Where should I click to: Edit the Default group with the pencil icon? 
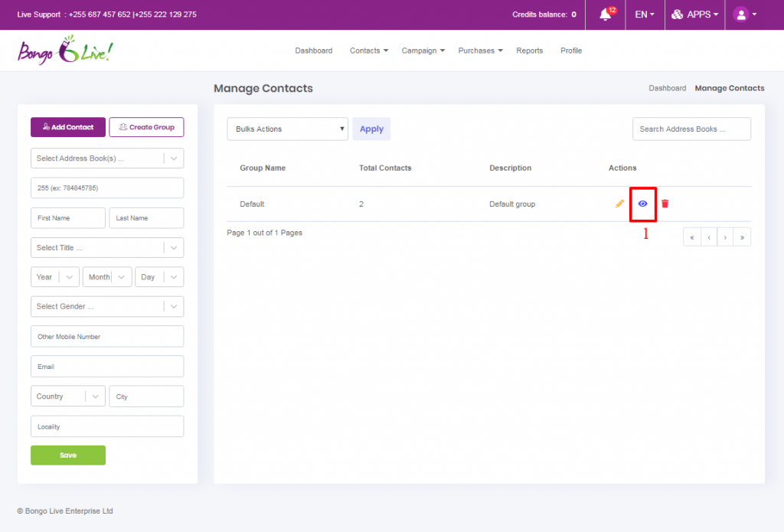tap(619, 204)
